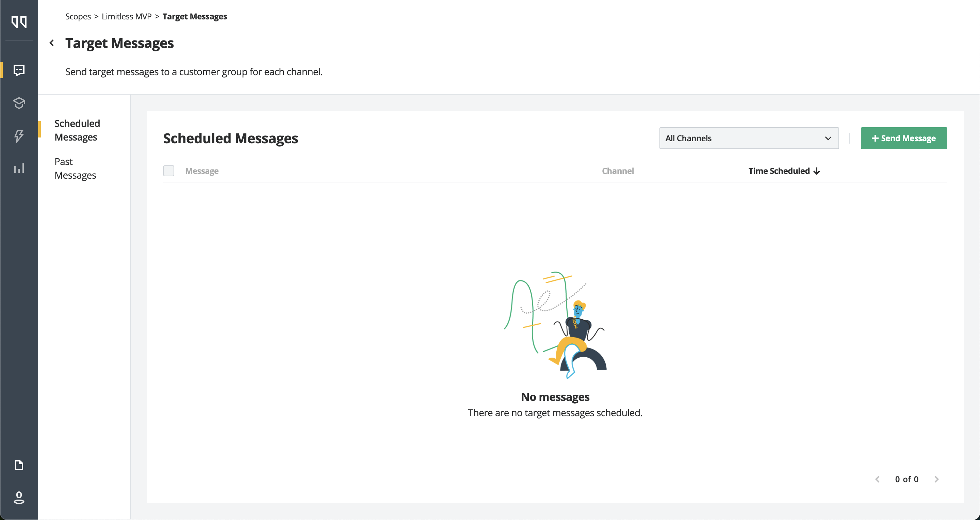Open the document icon in sidebar

[19, 465]
